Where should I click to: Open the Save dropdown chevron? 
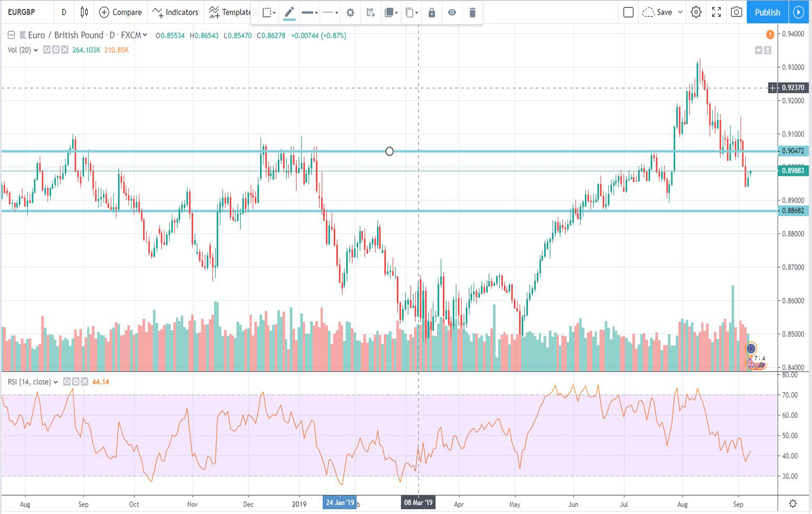[x=681, y=12]
